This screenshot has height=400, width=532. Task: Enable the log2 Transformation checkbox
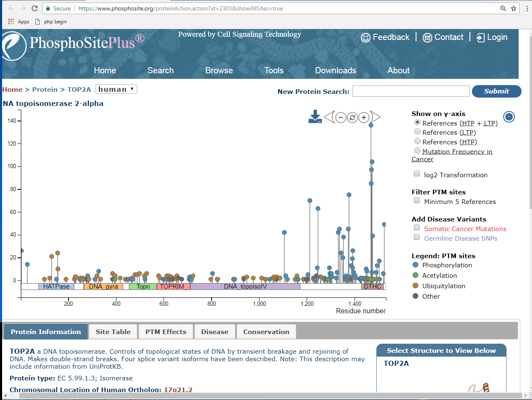[417, 174]
